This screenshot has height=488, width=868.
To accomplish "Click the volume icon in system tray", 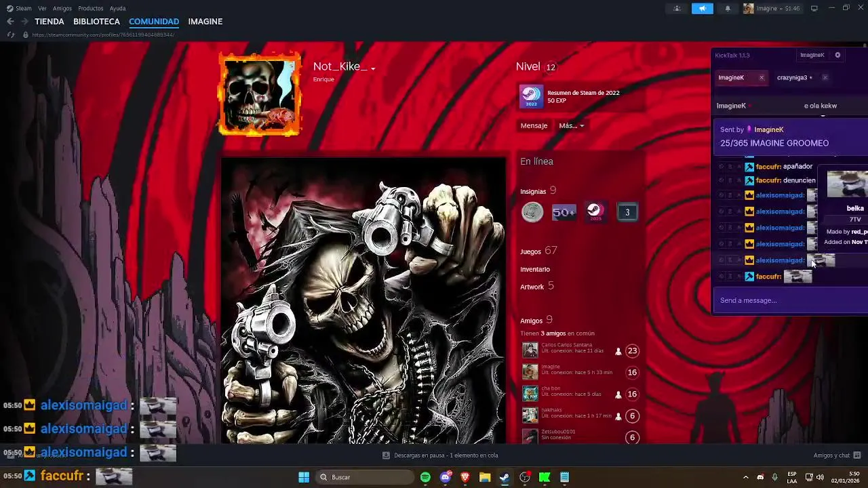I will point(821,477).
